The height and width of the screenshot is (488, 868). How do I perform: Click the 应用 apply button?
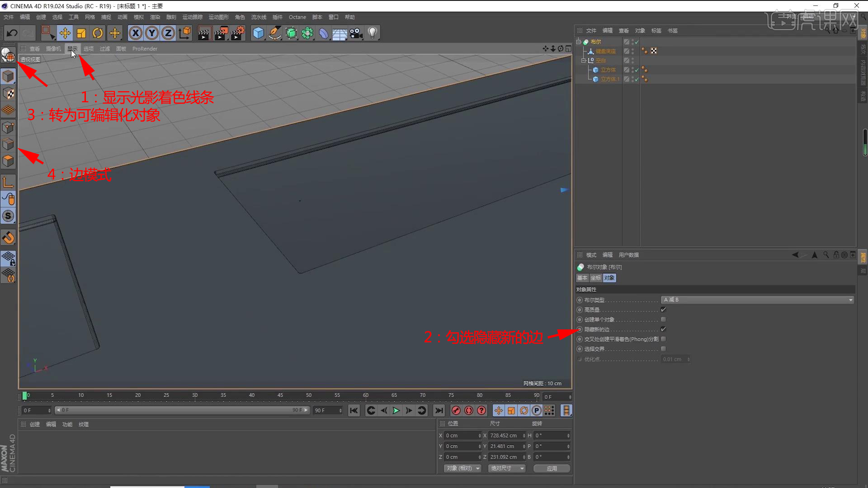click(x=552, y=468)
